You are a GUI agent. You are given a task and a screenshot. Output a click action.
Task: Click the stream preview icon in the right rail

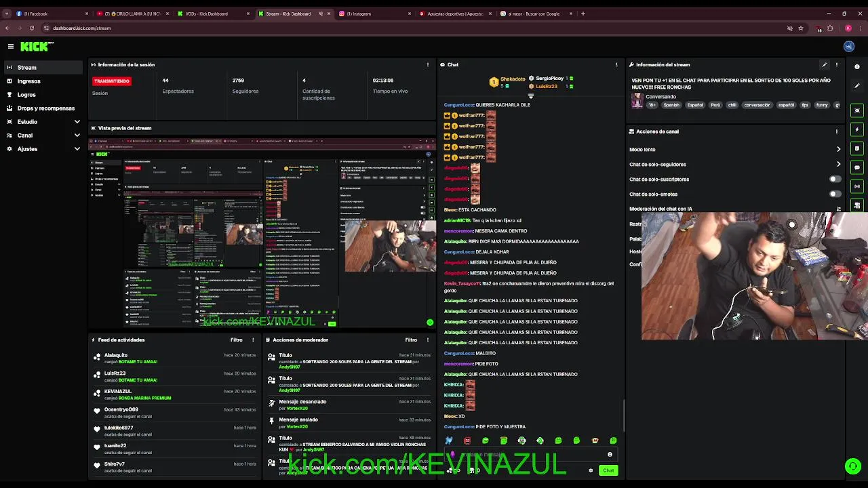point(857,110)
